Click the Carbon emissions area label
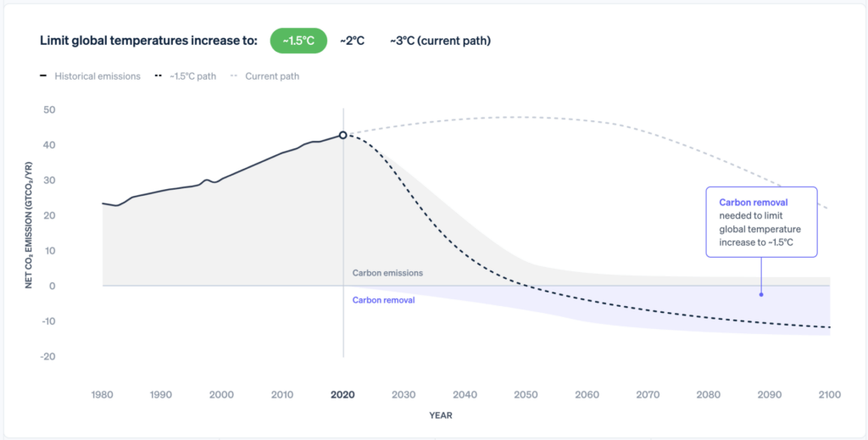Image resolution: width=868 pixels, height=440 pixels. [x=387, y=273]
